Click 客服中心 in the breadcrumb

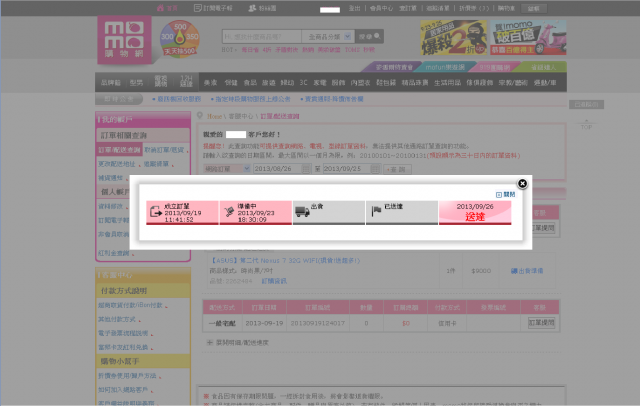(241, 116)
